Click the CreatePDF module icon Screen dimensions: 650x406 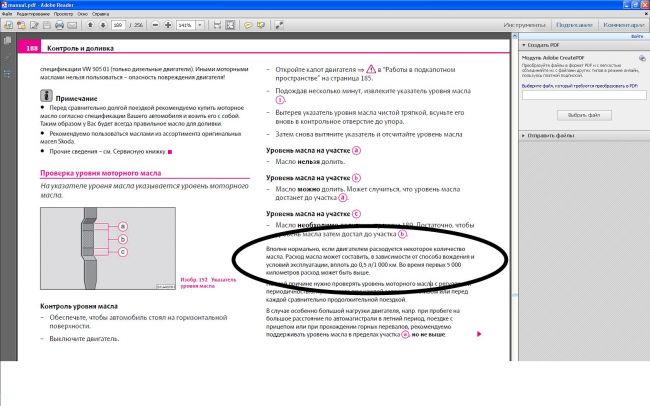642,58
